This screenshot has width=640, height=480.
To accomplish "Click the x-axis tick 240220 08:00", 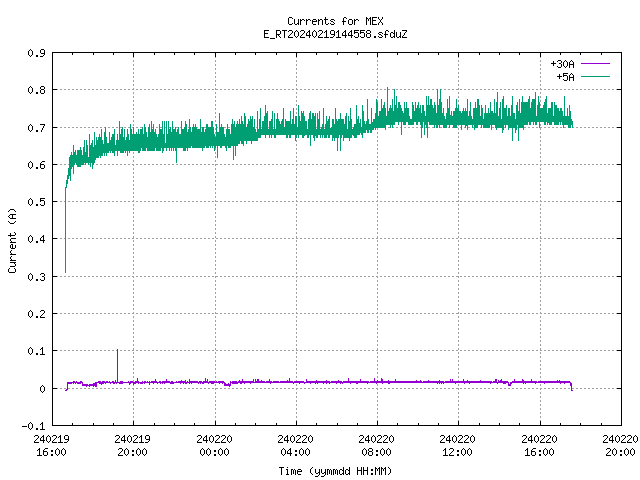I will (376, 445).
